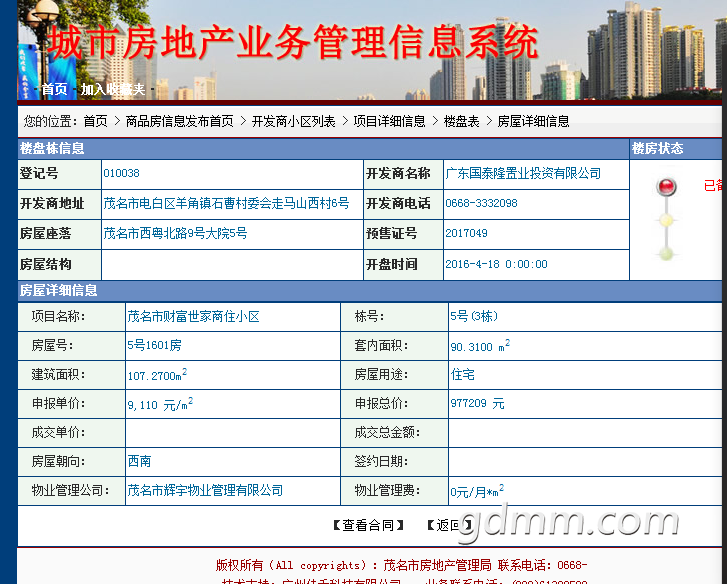Click the green status light indicator
Screen dimensions: 727x584
[x=667, y=254]
